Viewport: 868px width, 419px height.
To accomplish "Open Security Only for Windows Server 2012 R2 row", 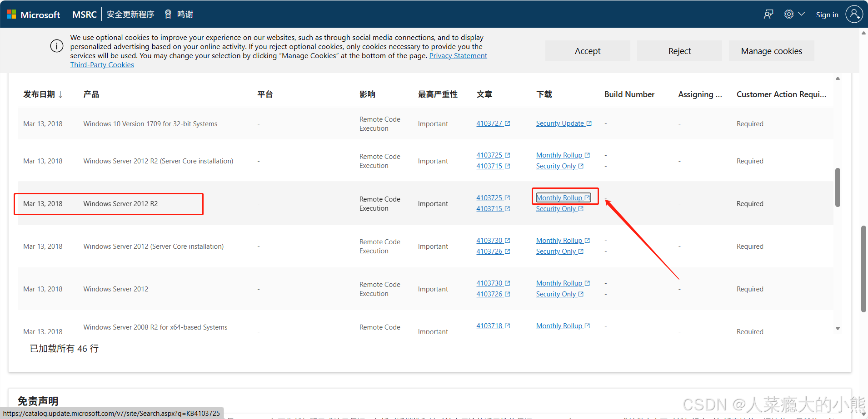I will 559,209.
